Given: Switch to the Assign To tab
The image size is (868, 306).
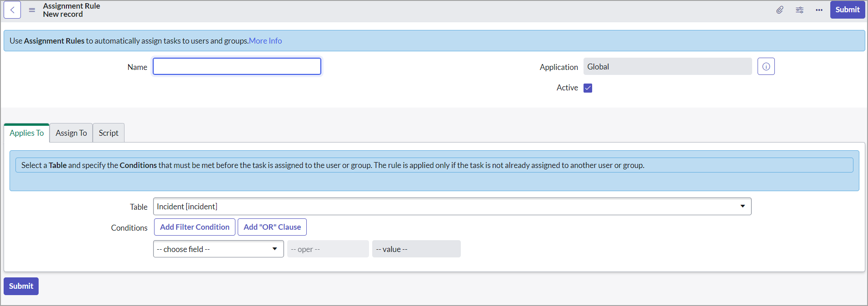Looking at the screenshot, I should [71, 133].
